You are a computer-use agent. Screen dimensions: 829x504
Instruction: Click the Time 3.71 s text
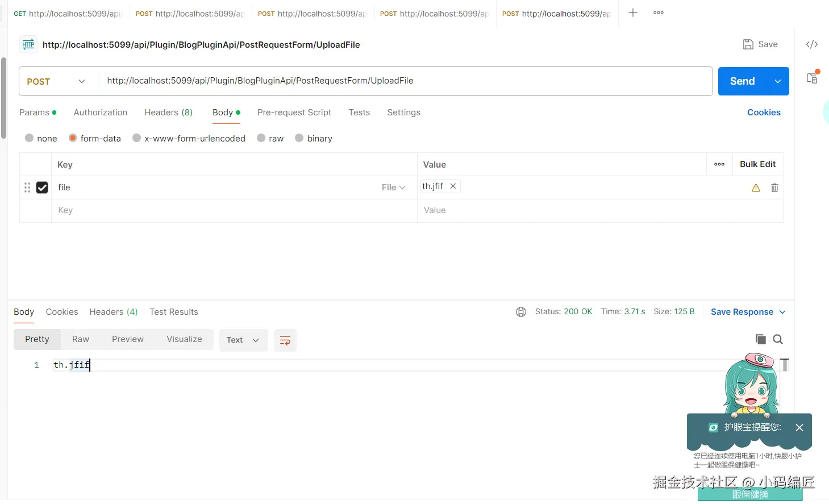pos(623,312)
